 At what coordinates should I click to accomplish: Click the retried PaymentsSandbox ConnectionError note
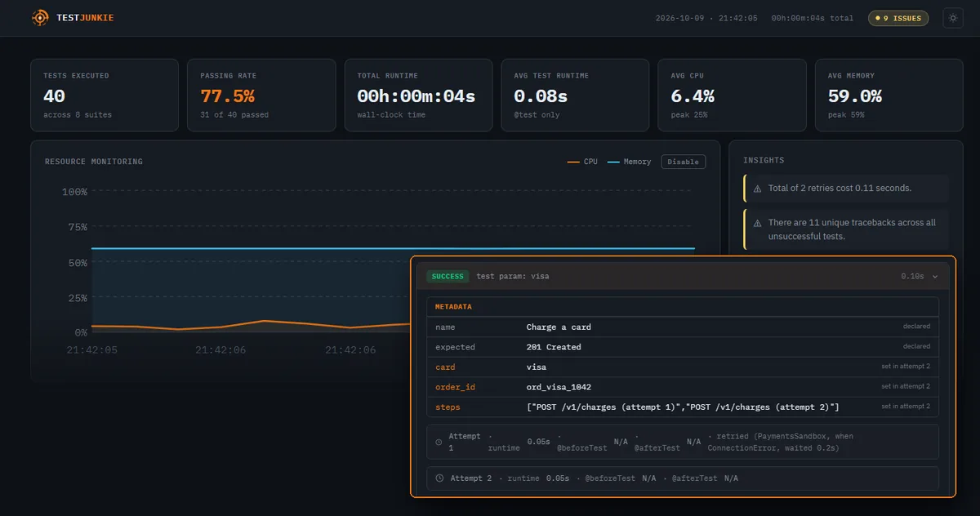(779, 442)
